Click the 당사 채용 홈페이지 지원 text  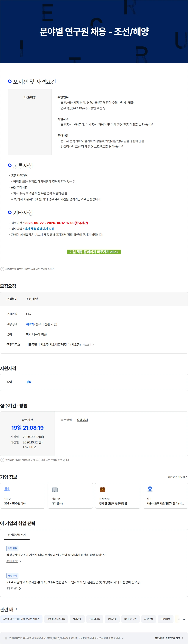pyautogui.click(x=39, y=229)
